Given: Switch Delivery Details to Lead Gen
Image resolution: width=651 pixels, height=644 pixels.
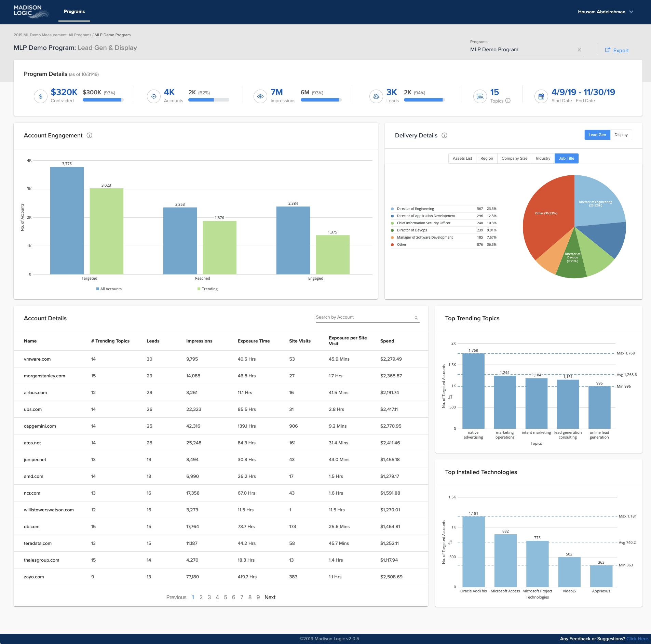Looking at the screenshot, I should [x=597, y=135].
